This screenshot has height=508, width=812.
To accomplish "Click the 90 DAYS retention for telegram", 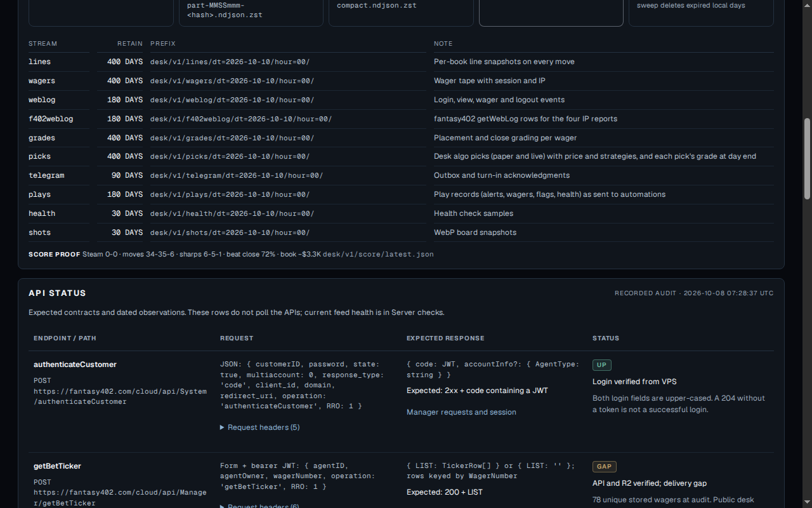I will (127, 175).
